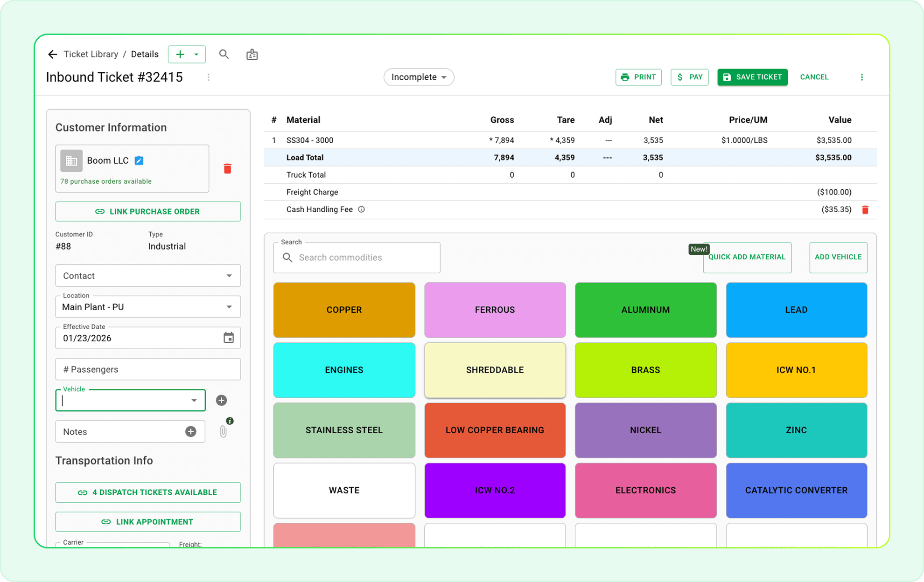The image size is (924, 582).
Task: Click the edit icon next to Boom LLC
Action: [139, 160]
